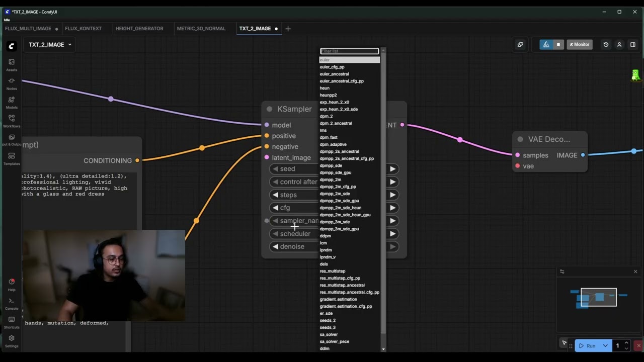Choose res_multistep sampler
Viewport: 644px width, 362px height.
tap(350, 271)
